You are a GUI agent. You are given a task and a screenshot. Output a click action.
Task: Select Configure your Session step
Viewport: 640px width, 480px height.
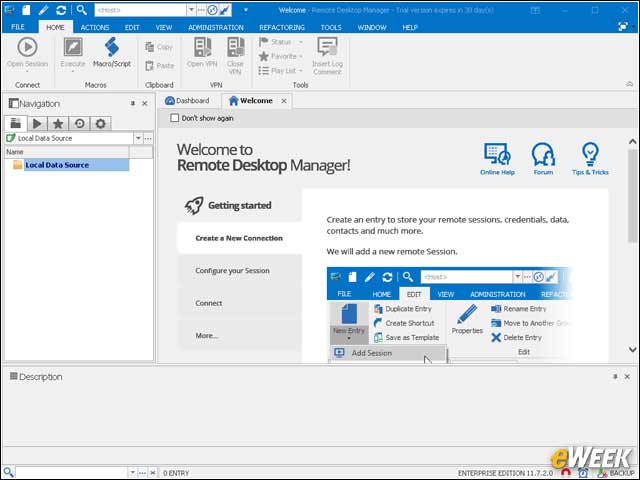coord(239,271)
